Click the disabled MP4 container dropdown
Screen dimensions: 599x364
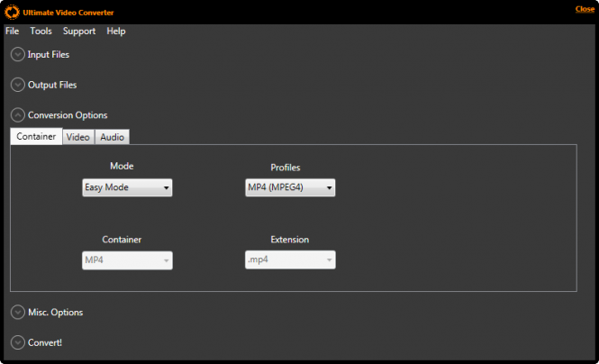pyautogui.click(x=127, y=260)
